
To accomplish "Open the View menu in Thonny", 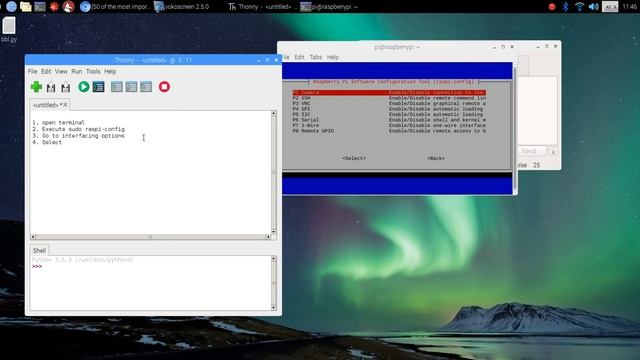I will pyautogui.click(x=61, y=71).
